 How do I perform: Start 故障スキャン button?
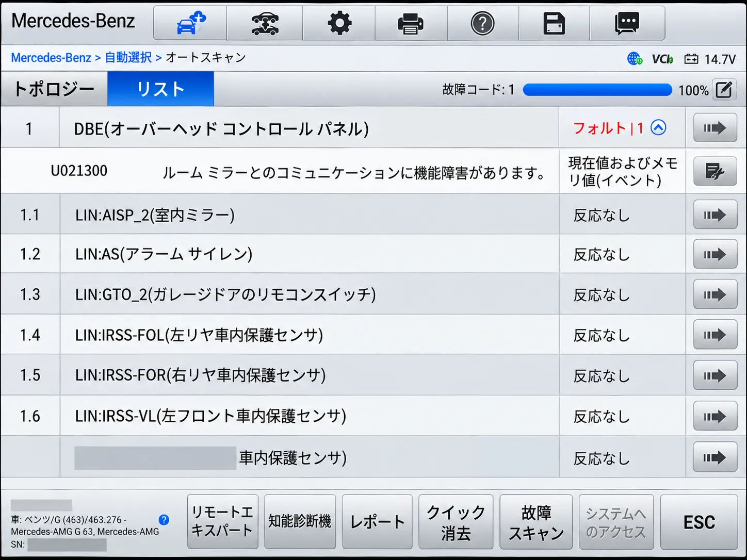(536, 522)
